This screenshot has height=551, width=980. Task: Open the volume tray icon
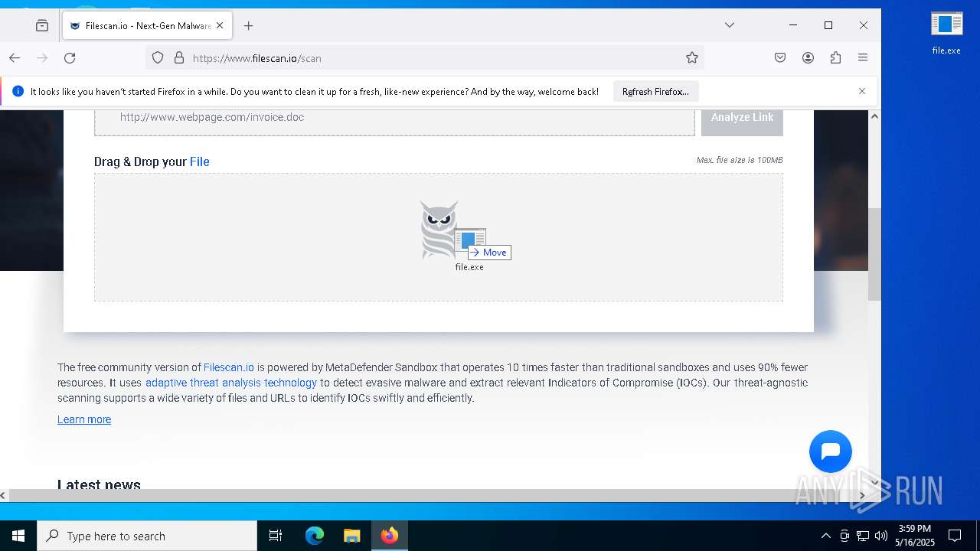point(881,536)
